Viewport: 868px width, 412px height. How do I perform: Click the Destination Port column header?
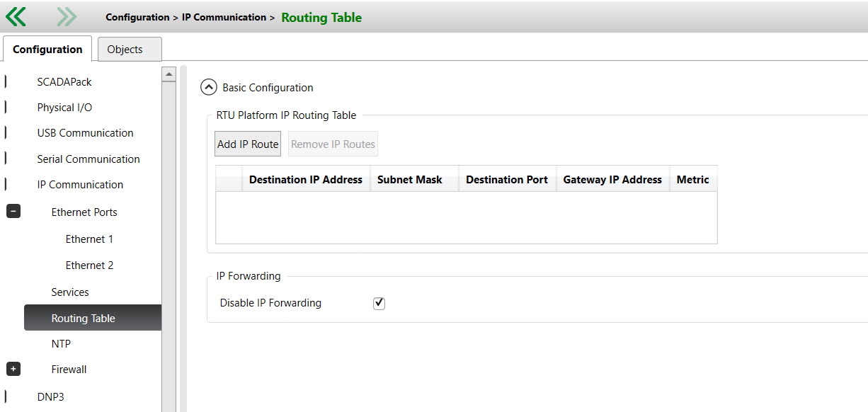[508, 179]
